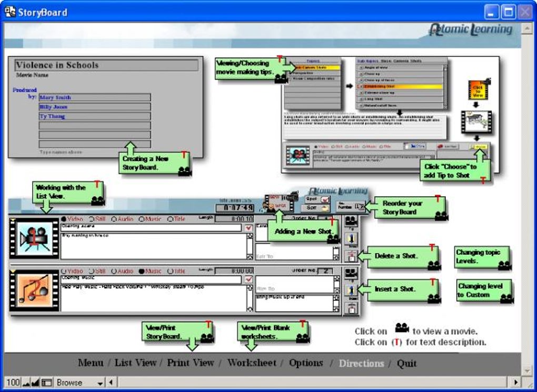This screenshot has height=392, width=537.
Task: Click red T on View/Print Blank worksheets label
Action: coord(302,324)
